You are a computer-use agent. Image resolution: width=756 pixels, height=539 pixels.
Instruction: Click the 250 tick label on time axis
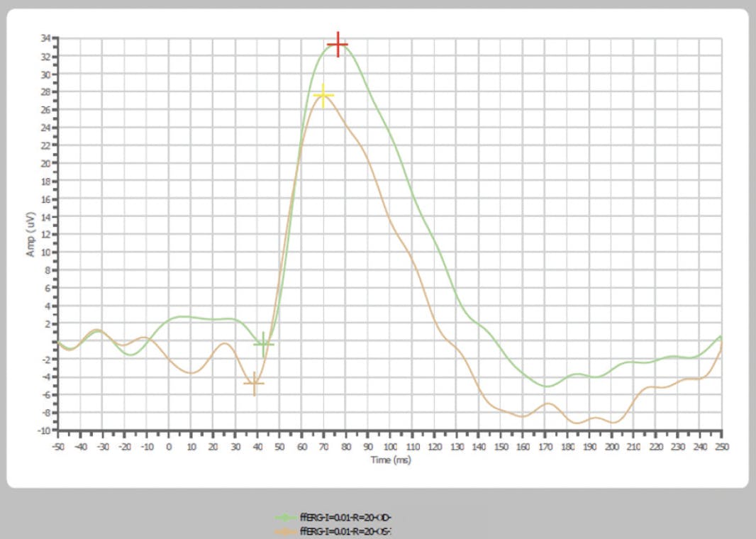coord(722,447)
